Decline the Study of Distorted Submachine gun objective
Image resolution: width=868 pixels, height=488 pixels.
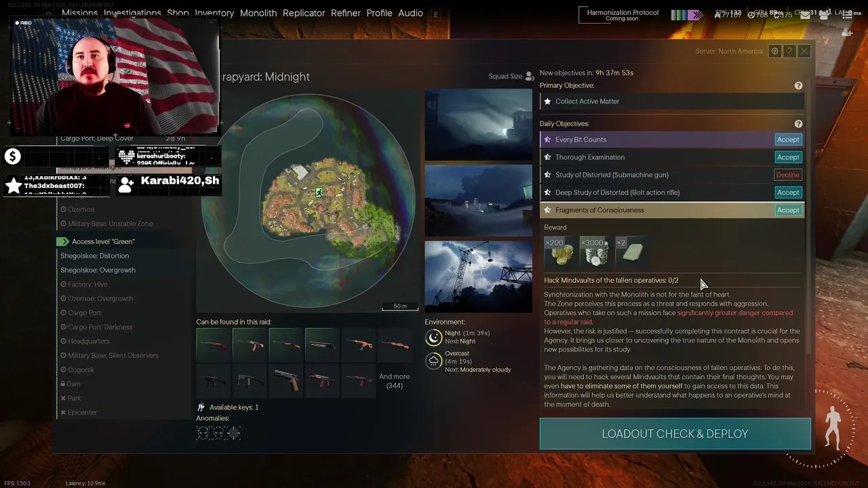click(x=788, y=175)
